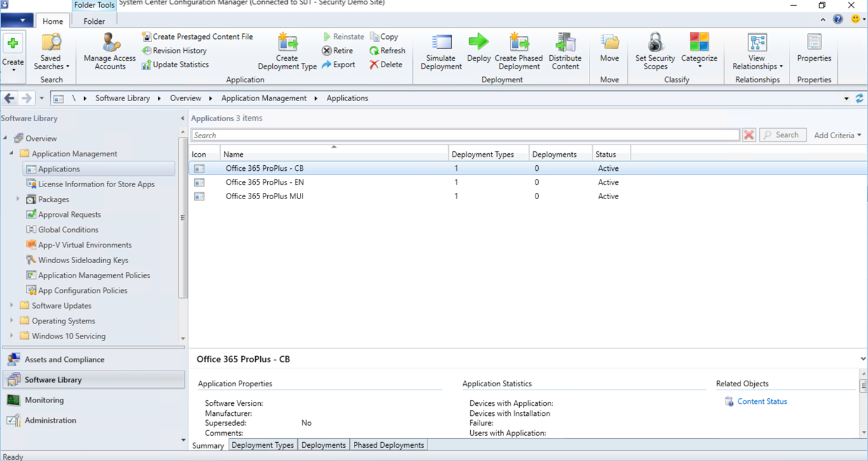Collapse Application Management tree node

(11, 153)
